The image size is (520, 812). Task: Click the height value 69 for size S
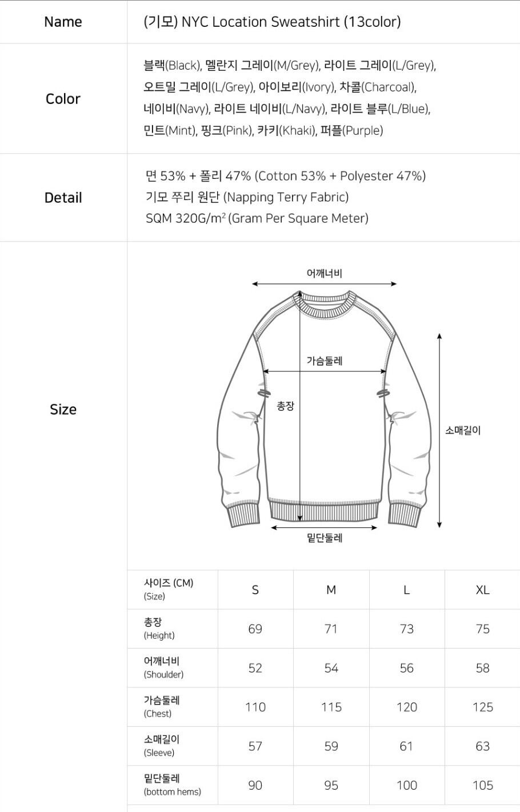[x=255, y=629]
